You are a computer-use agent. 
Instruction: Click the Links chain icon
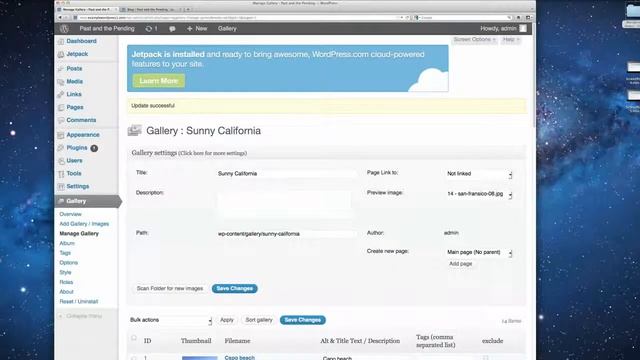point(61,94)
